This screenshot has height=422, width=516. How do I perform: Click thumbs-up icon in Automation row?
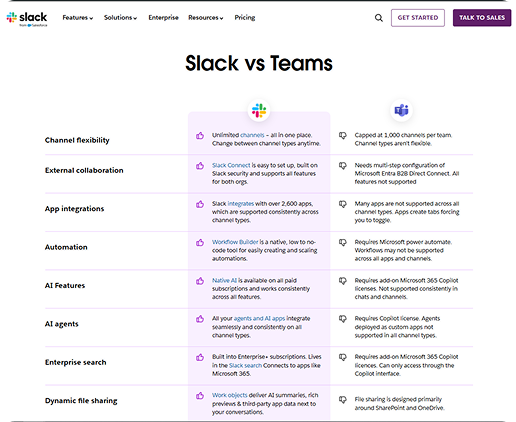tap(200, 242)
